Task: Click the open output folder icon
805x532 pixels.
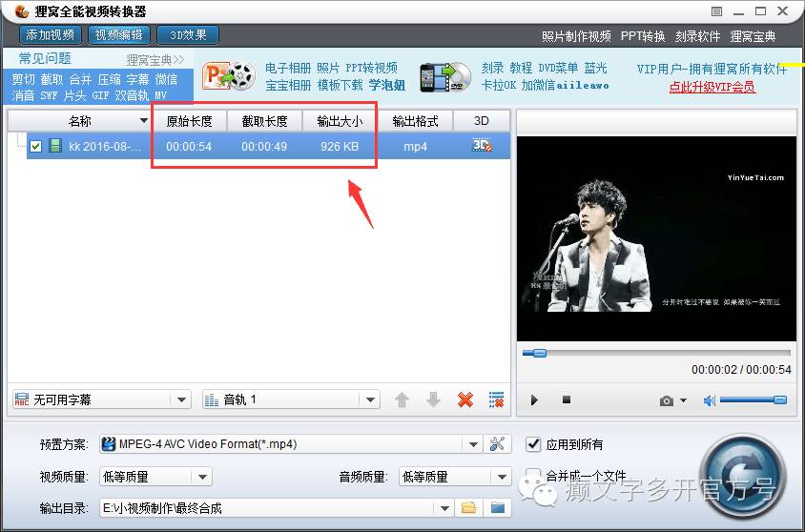Action: tap(498, 508)
